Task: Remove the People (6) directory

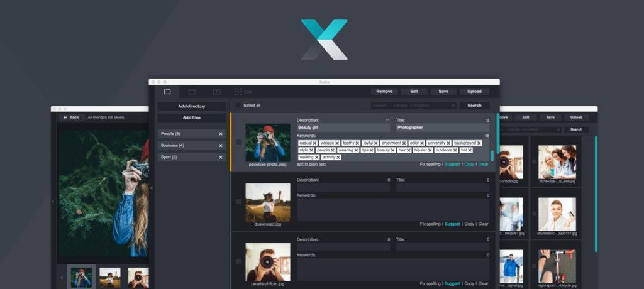Action: coord(221,134)
